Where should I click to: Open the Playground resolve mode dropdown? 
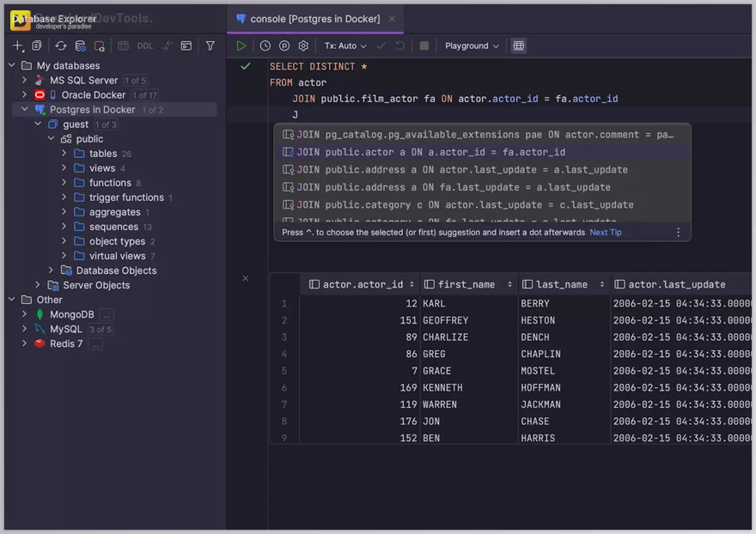[472, 46]
